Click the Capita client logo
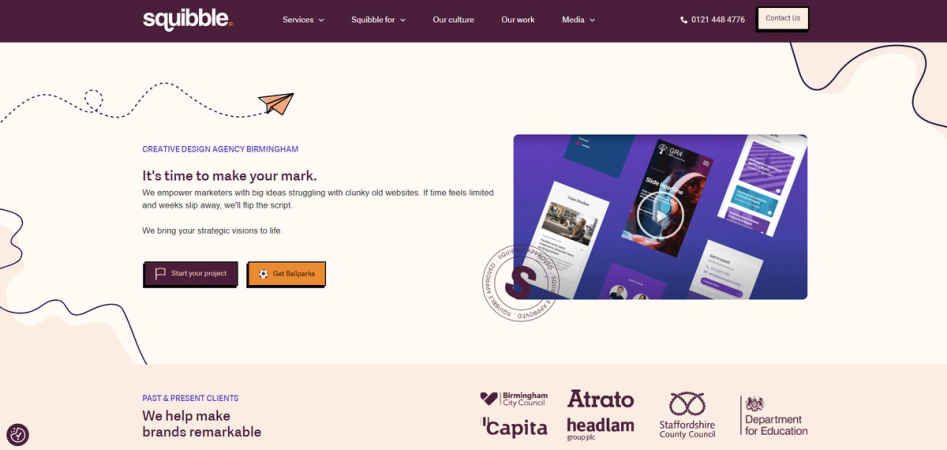947x450 pixels. [515, 427]
